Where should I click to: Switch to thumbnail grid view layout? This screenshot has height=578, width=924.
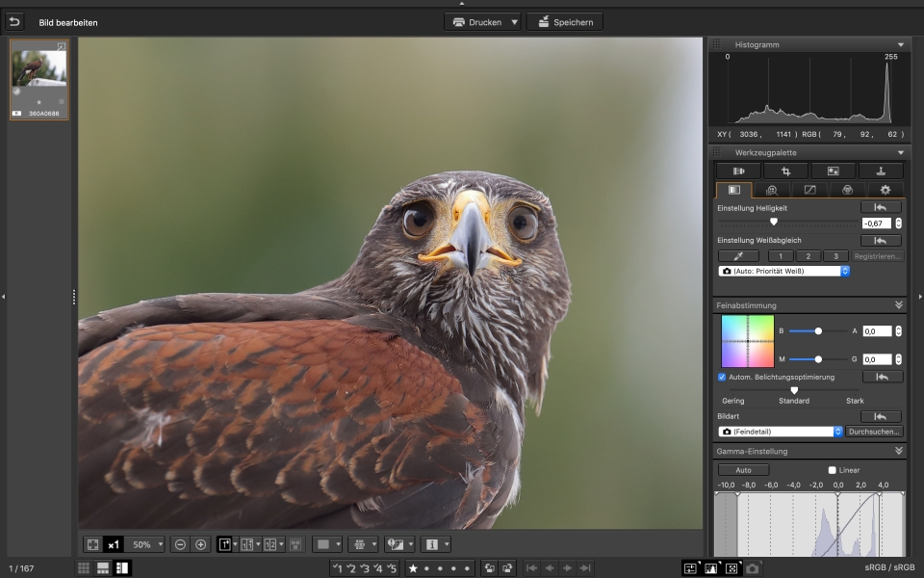[84, 568]
